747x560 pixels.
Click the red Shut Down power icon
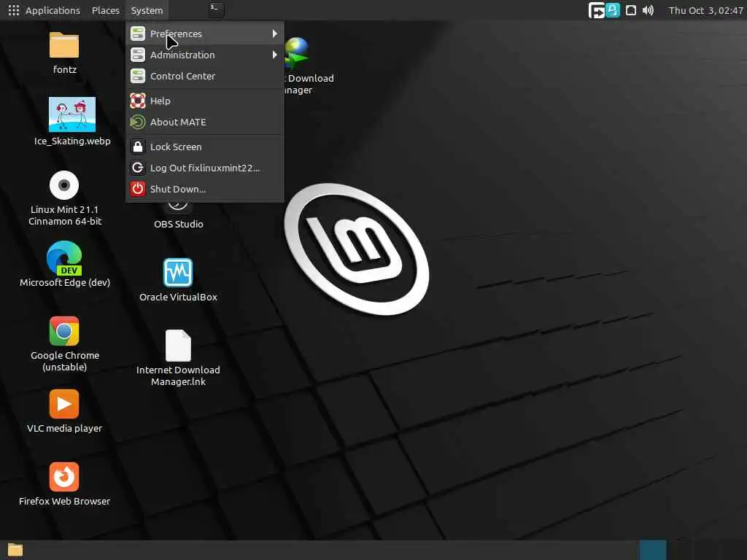138,189
